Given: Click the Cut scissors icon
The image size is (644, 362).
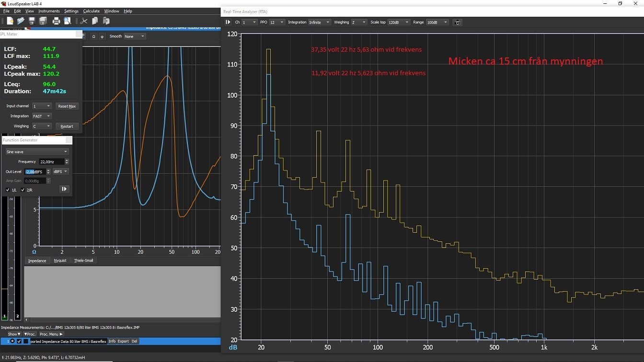Looking at the screenshot, I should (x=84, y=21).
